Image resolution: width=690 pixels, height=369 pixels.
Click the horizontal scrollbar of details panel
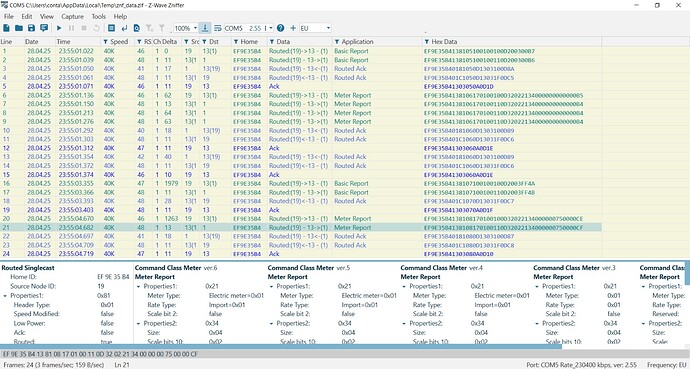click(x=281, y=347)
